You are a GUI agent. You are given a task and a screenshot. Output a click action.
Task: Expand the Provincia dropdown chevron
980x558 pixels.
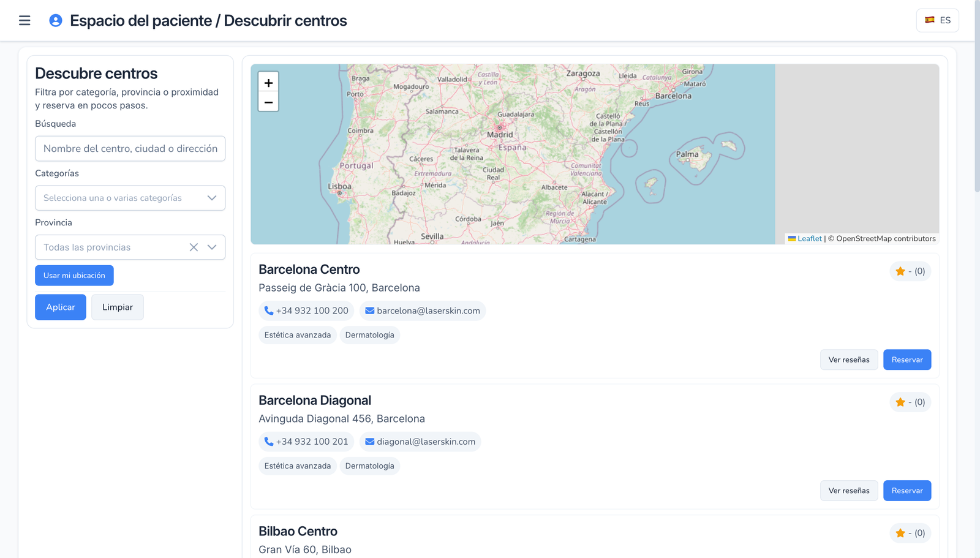click(x=212, y=247)
